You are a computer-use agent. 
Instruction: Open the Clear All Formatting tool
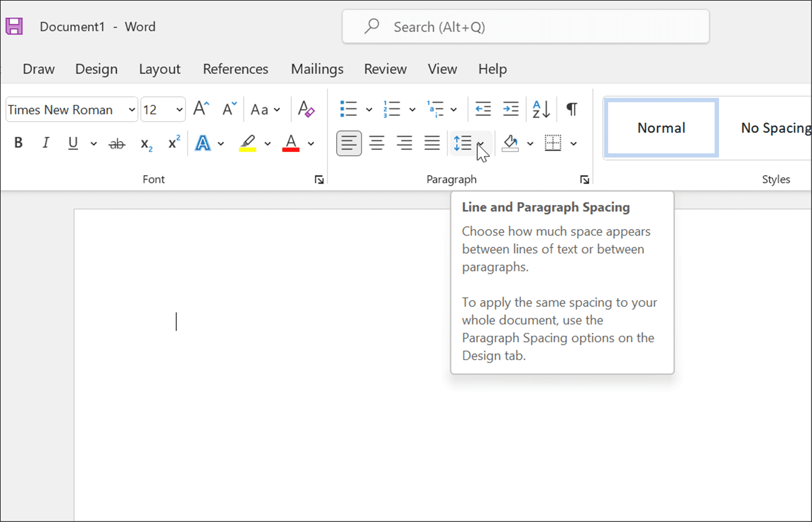[306, 109]
